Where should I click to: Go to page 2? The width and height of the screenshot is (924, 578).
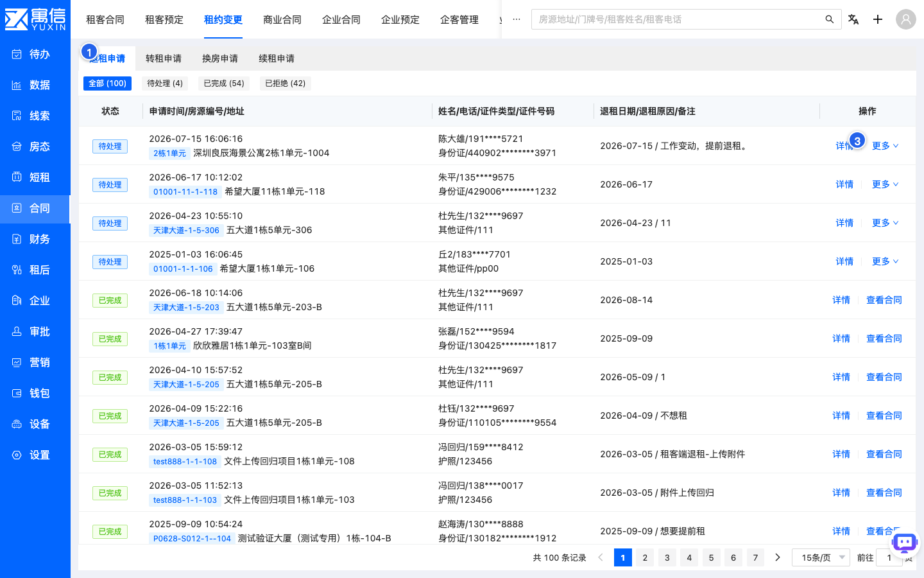pos(645,557)
